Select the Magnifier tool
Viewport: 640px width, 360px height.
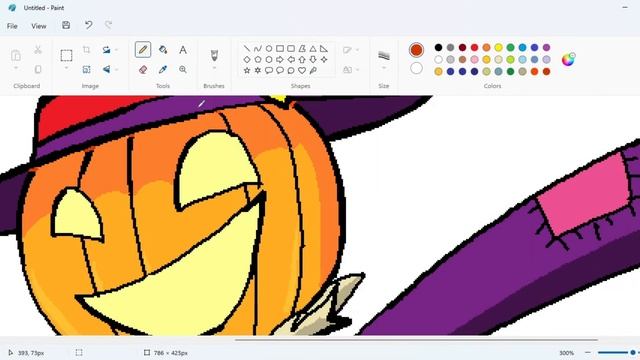(183, 69)
